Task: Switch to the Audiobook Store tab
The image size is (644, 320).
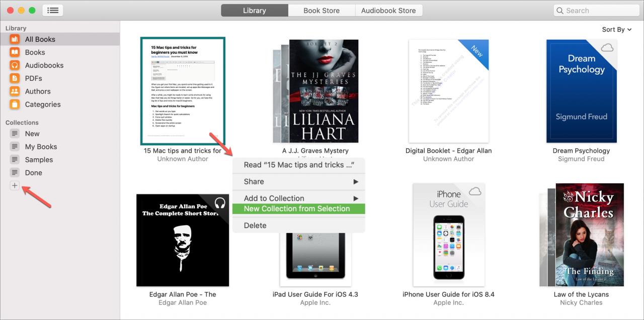Action: coord(388,11)
